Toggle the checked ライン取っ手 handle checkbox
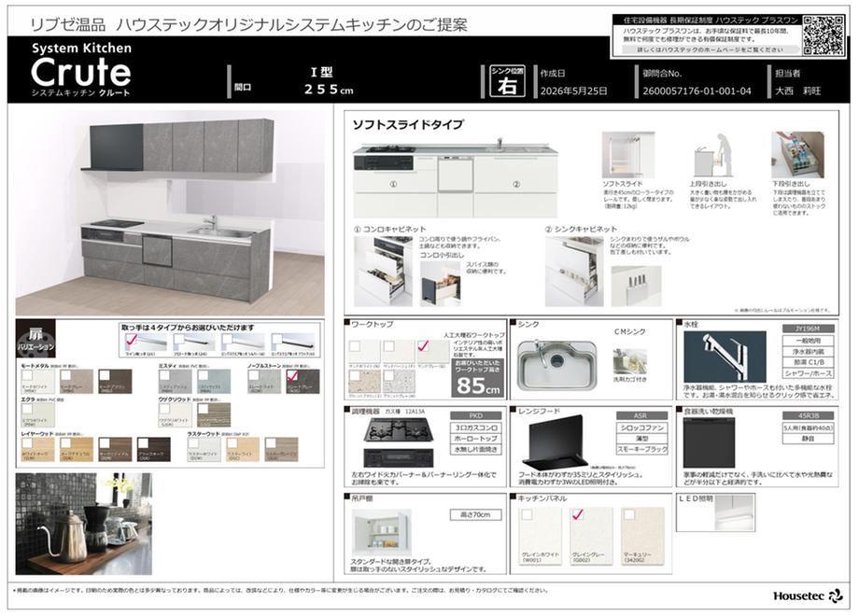Viewport: 859px width, 616px height. [132, 340]
